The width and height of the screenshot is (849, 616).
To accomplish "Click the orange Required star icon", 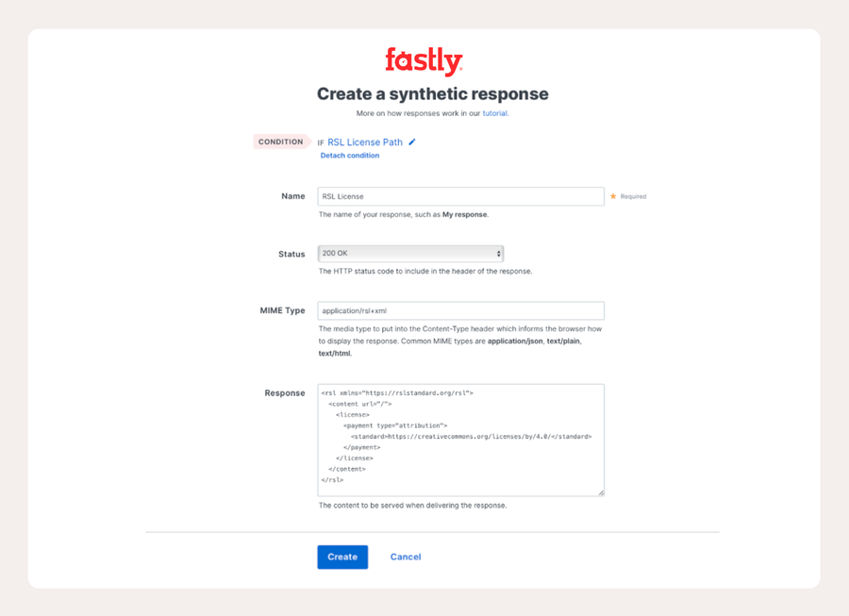I will click(613, 196).
